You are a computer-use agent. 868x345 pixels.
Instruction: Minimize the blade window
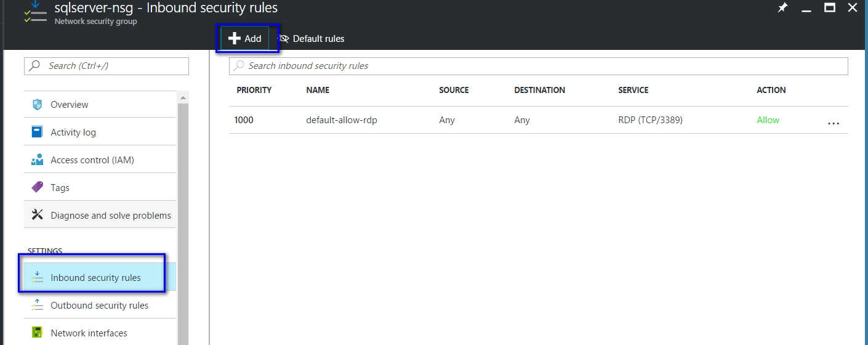click(x=806, y=10)
